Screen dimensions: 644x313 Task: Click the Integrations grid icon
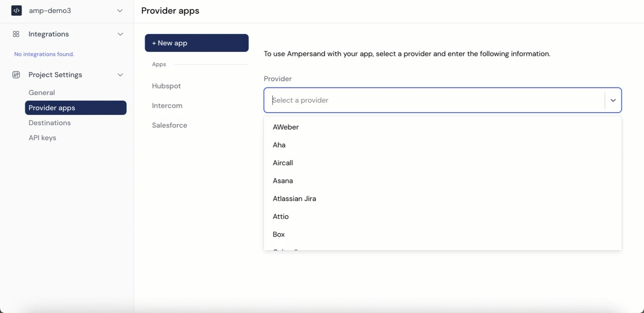click(x=16, y=34)
